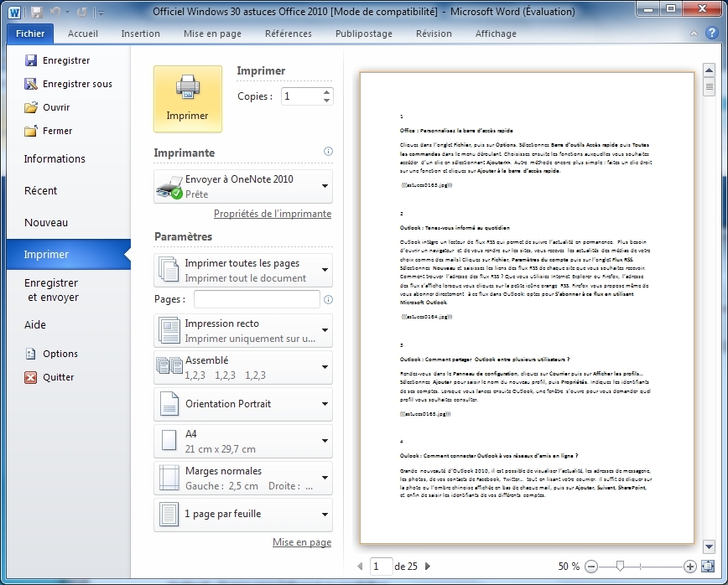The image size is (728, 585).
Task: Click the zoom out minus button
Action: coord(591,567)
